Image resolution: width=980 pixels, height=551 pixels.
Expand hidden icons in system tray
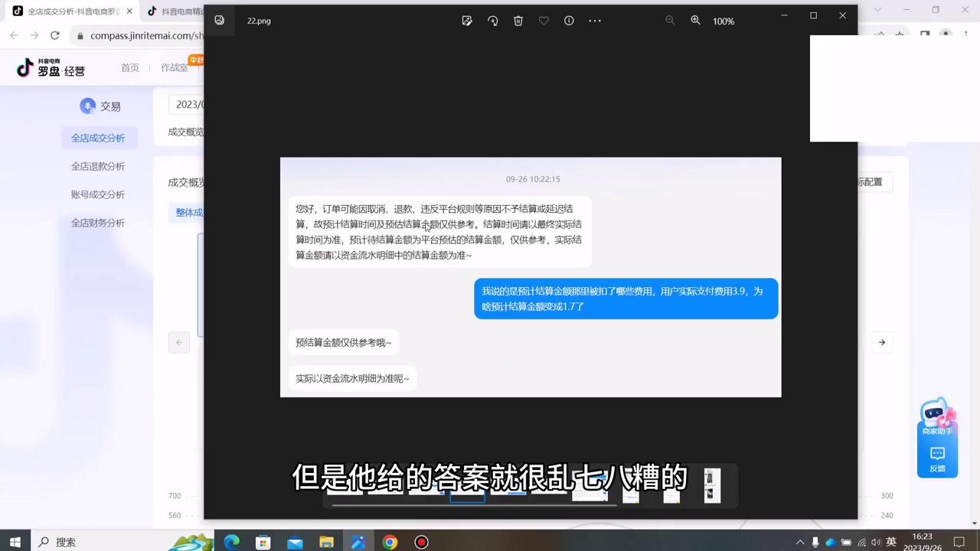click(x=800, y=543)
